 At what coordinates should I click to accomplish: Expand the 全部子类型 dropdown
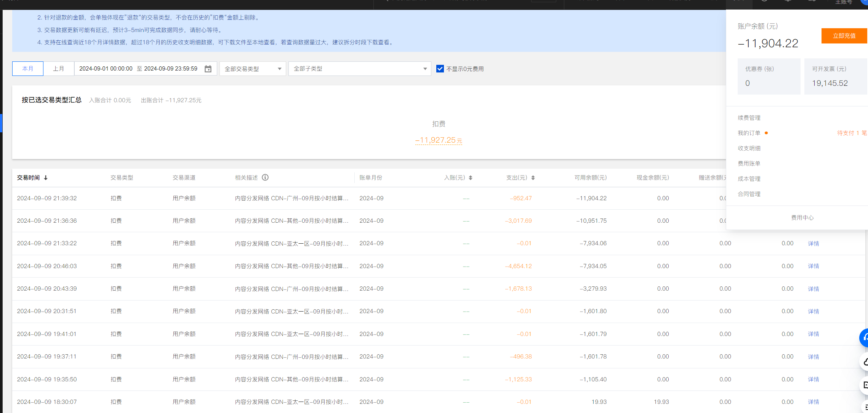[360, 69]
